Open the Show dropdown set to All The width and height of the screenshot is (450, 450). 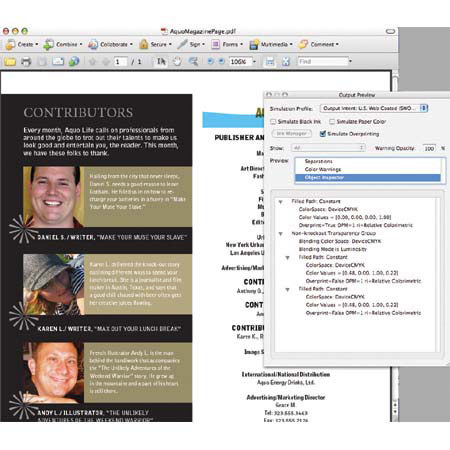(x=328, y=148)
